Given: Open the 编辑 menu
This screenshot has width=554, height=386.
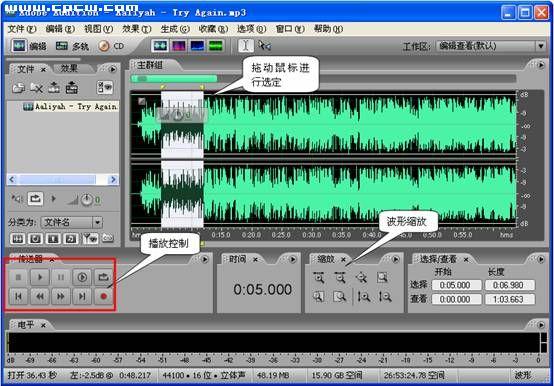Looking at the screenshot, I should click(60, 29).
